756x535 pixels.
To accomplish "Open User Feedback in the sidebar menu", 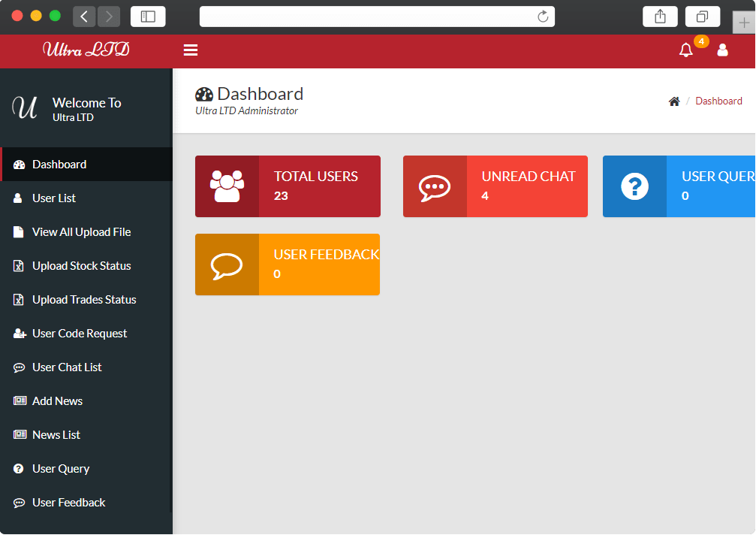I will [x=86, y=502].
